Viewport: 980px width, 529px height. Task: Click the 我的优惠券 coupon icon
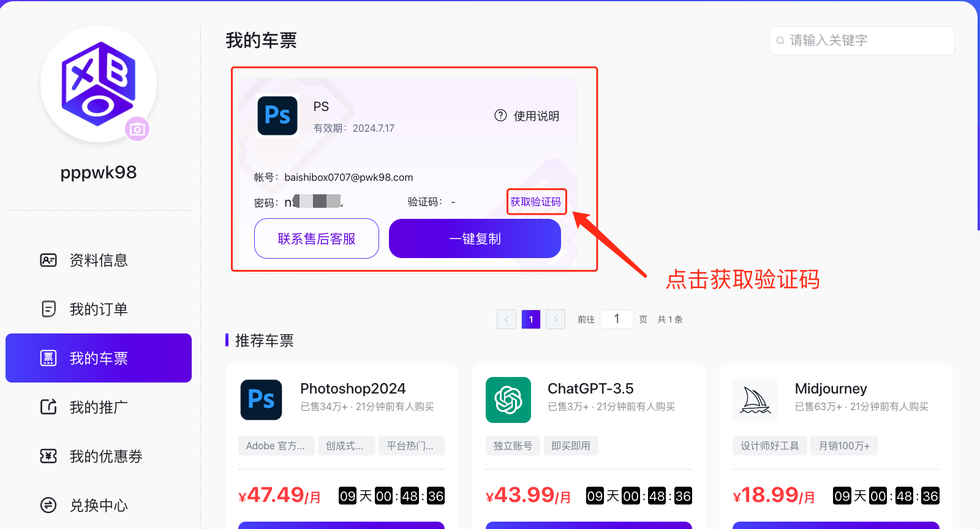click(48, 456)
